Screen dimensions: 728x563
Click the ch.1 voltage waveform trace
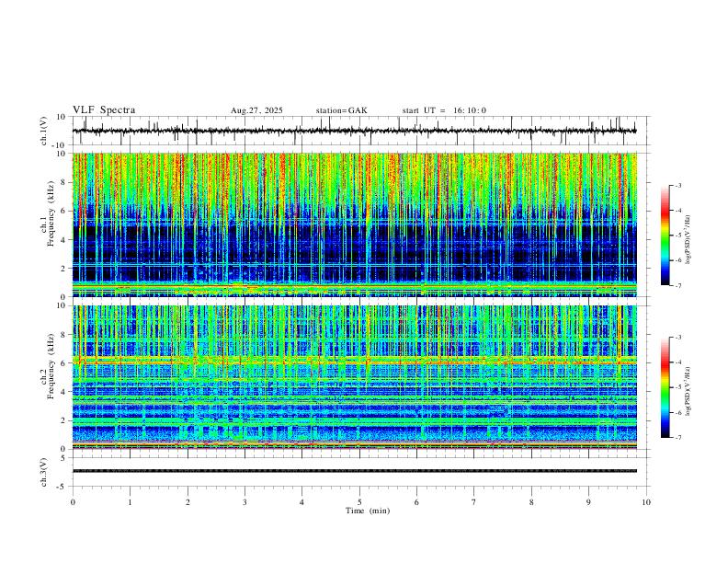(354, 131)
